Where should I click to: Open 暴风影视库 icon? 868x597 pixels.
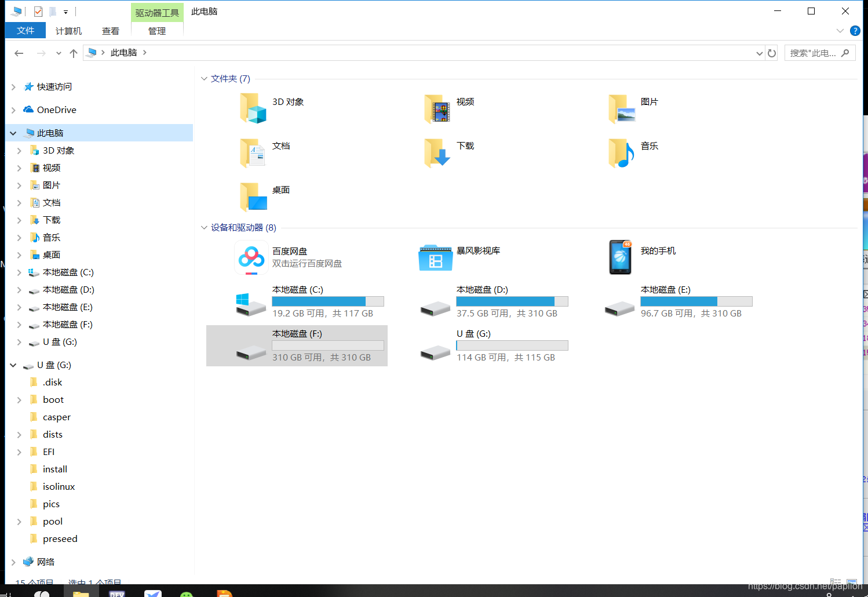click(x=436, y=257)
